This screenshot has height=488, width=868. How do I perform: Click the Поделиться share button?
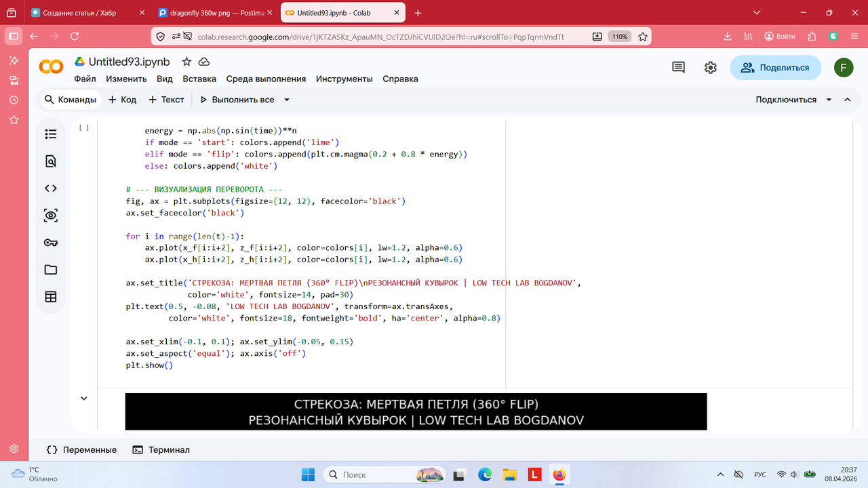775,68
